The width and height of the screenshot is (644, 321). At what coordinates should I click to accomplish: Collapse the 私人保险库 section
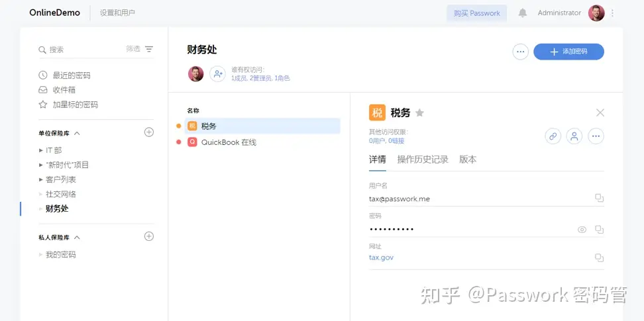click(77, 237)
